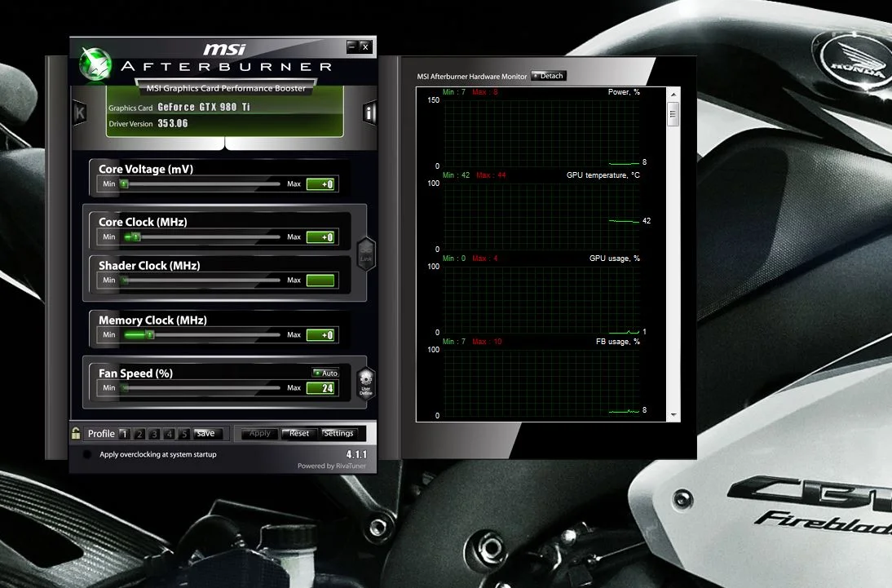Image resolution: width=892 pixels, height=588 pixels.
Task: Save the current profile
Action: point(205,433)
